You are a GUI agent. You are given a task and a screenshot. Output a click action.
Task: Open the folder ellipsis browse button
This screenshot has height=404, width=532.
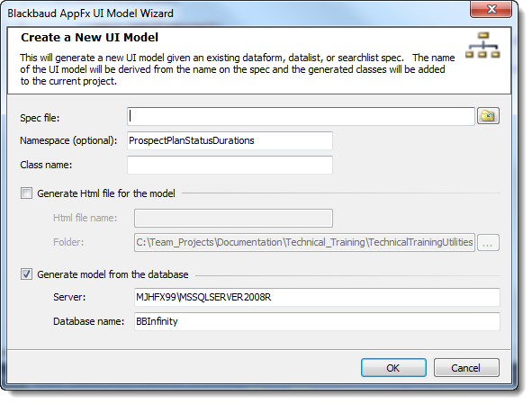pyautogui.click(x=488, y=243)
